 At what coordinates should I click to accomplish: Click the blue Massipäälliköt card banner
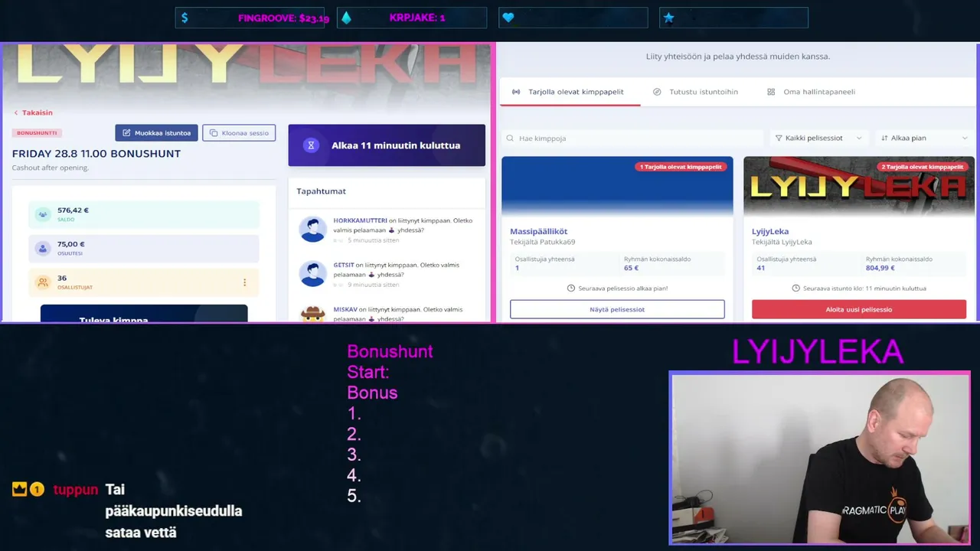[617, 187]
